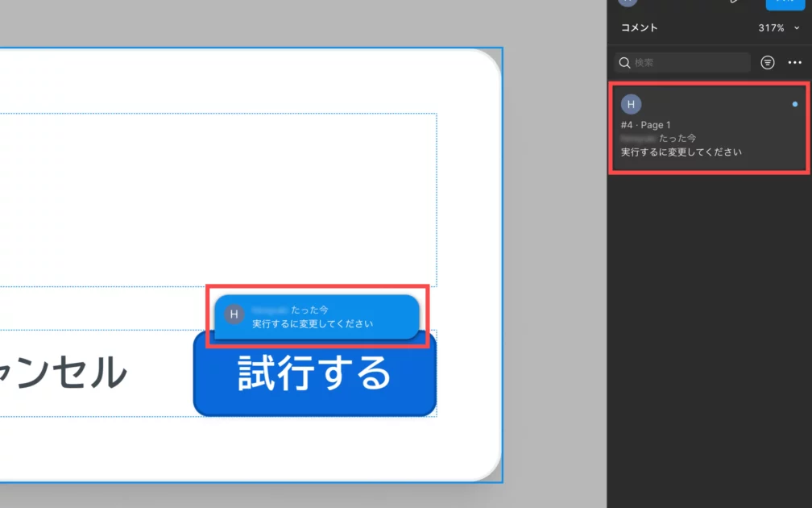Expand the chevron next to zoom level
This screenshot has width=812, height=508.
(x=797, y=28)
